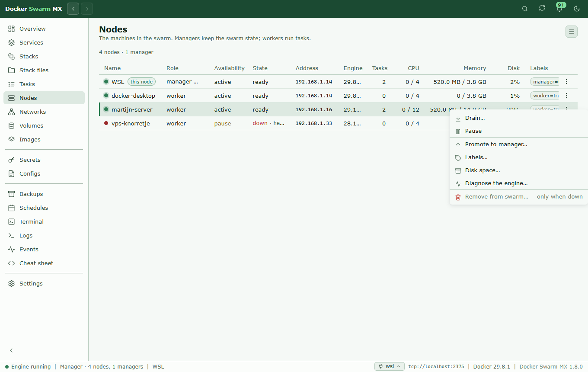Image resolution: width=588 pixels, height=372 pixels.
Task: Go back with the left arrow button
Action: 73,9
